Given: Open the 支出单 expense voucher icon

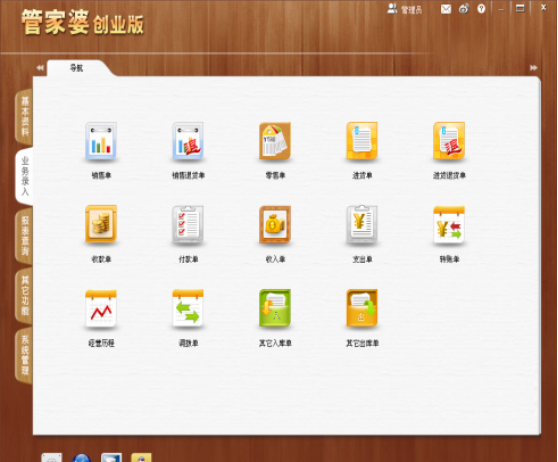Looking at the screenshot, I should point(362,224).
